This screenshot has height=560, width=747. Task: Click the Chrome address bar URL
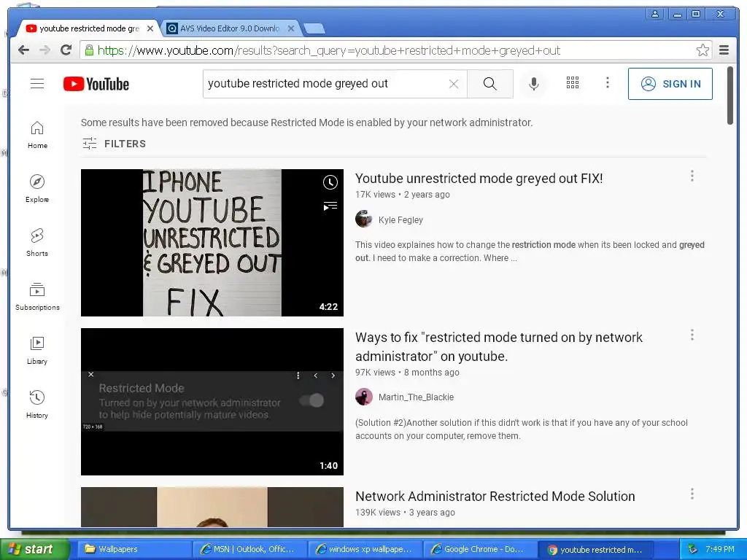tap(329, 50)
